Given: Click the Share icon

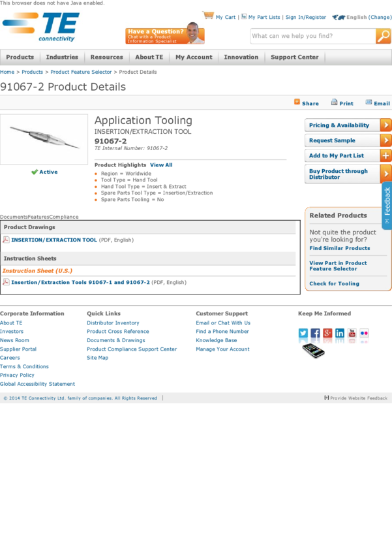Looking at the screenshot, I should tap(297, 102).
